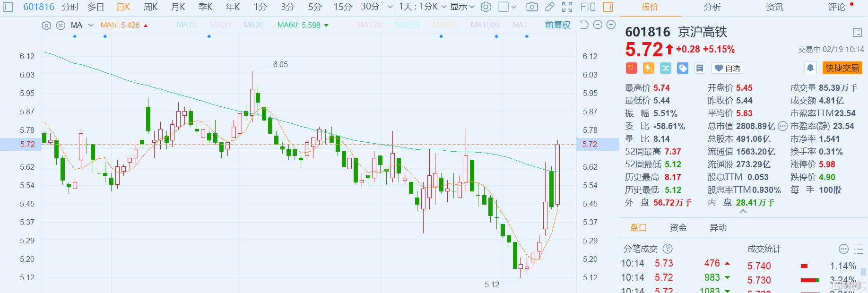Open the notes comment icon
The height and width of the screenshot is (293, 868).
[700, 68]
